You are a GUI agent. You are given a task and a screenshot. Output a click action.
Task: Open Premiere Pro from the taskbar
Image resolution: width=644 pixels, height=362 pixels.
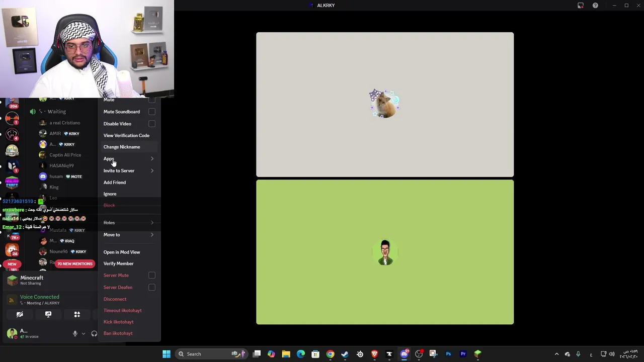[x=463, y=354]
